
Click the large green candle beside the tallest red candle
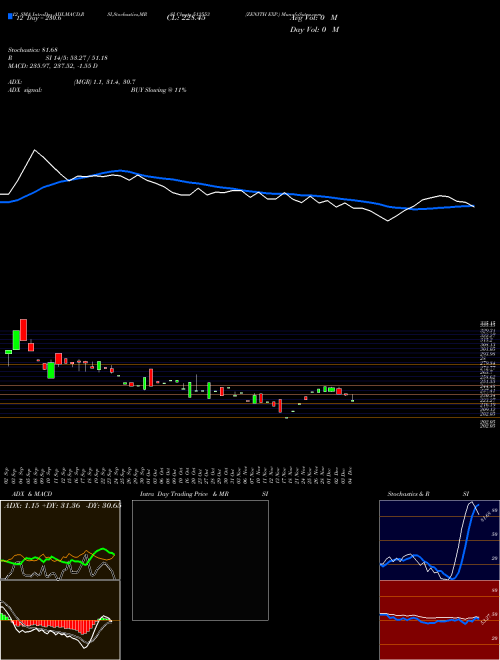tap(16, 340)
